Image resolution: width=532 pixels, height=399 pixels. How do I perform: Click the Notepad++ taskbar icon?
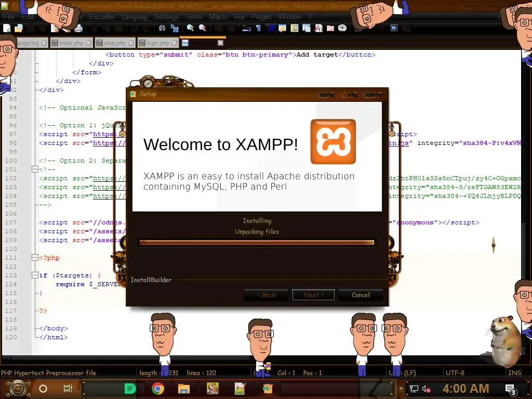point(240,389)
